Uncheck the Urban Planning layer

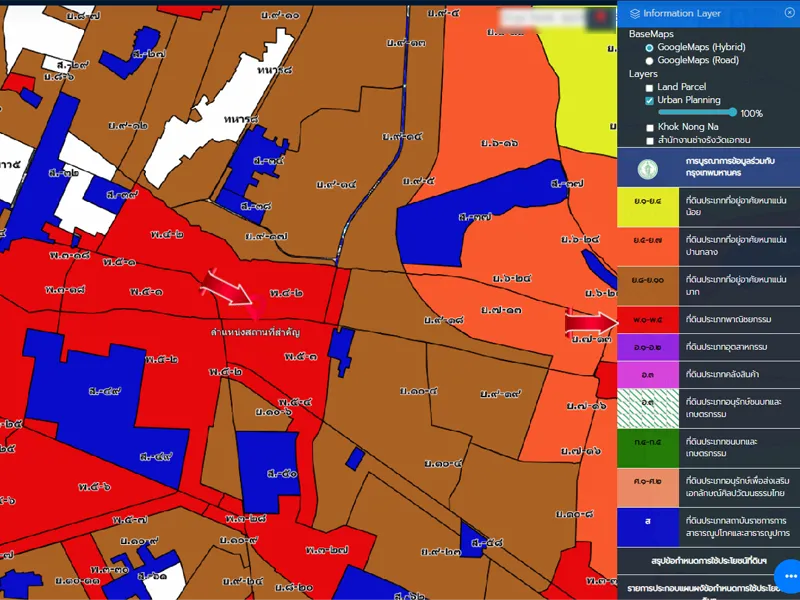pos(650,101)
